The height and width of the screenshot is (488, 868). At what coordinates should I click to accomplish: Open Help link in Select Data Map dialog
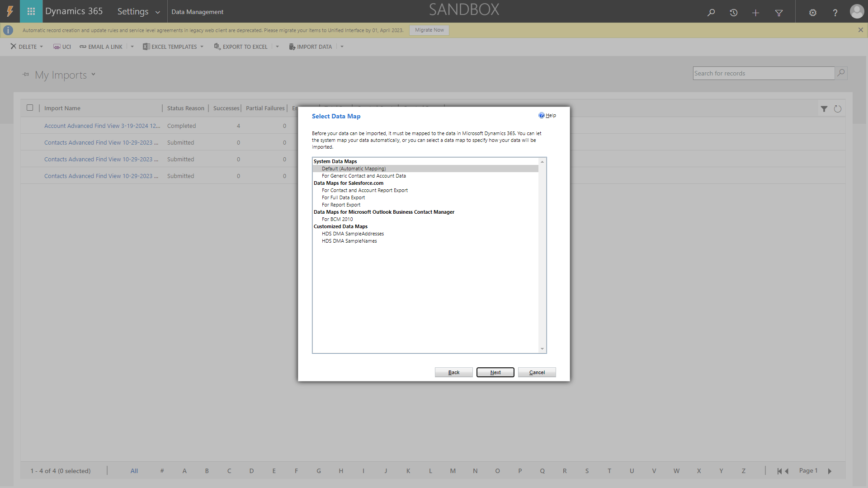(547, 115)
